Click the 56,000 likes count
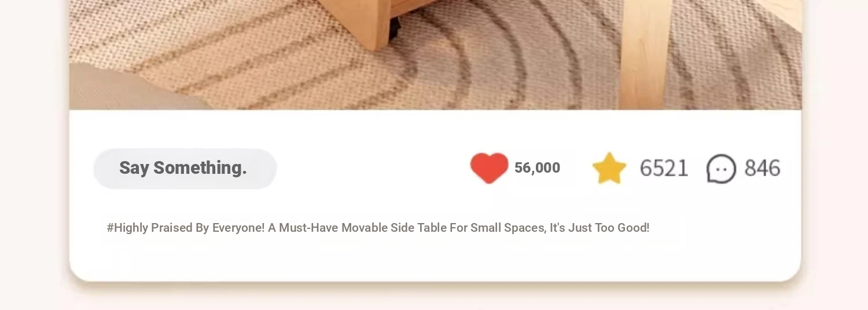Viewport: 868px width, 310px height. pyautogui.click(x=537, y=168)
